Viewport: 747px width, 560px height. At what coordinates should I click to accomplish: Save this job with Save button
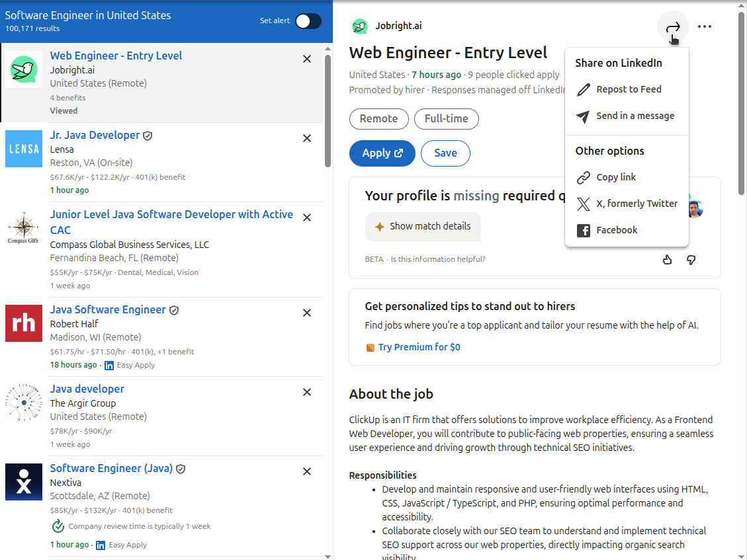(x=445, y=153)
